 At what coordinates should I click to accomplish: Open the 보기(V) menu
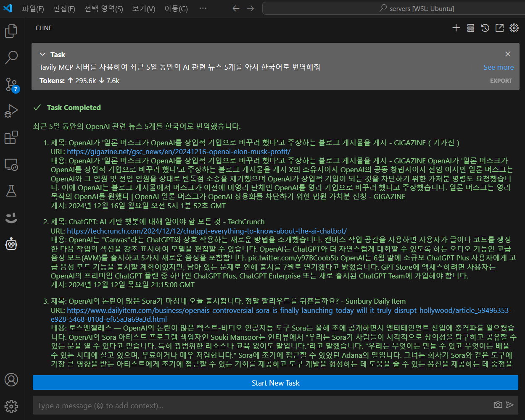pyautogui.click(x=144, y=8)
